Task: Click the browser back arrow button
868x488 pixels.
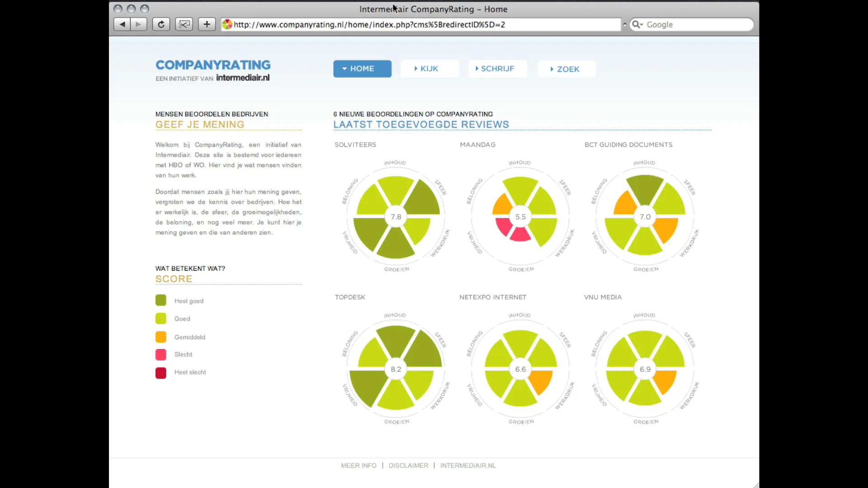Action: (x=122, y=24)
